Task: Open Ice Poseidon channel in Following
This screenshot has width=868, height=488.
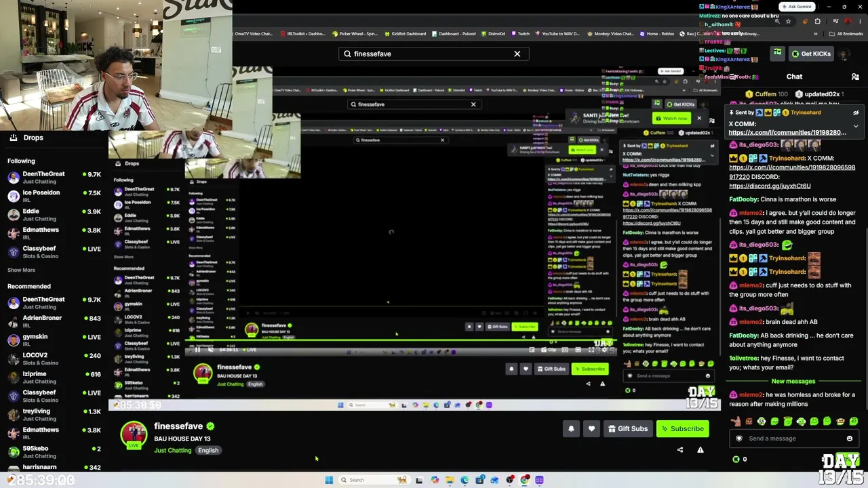Action: click(x=54, y=196)
